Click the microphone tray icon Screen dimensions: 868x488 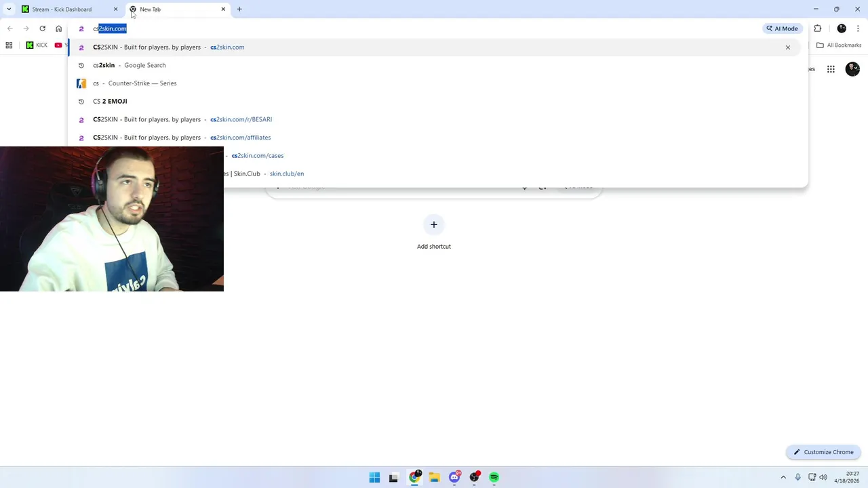click(798, 477)
